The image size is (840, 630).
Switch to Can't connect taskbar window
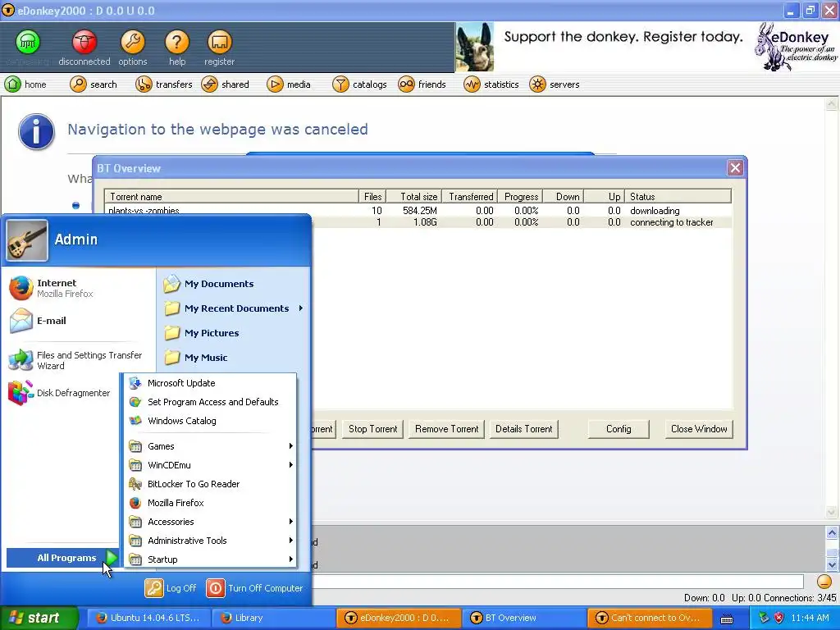[x=650, y=618]
